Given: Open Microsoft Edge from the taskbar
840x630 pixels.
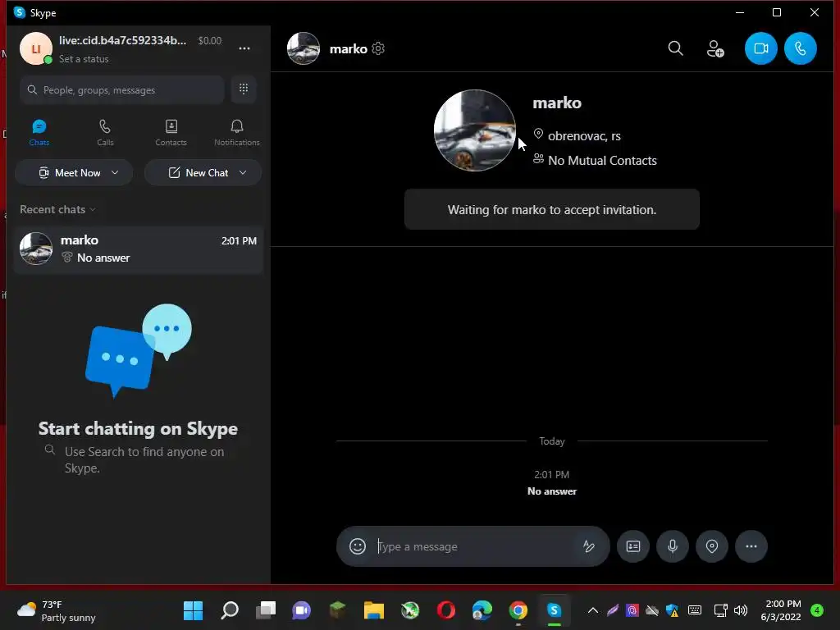Looking at the screenshot, I should 482,610.
